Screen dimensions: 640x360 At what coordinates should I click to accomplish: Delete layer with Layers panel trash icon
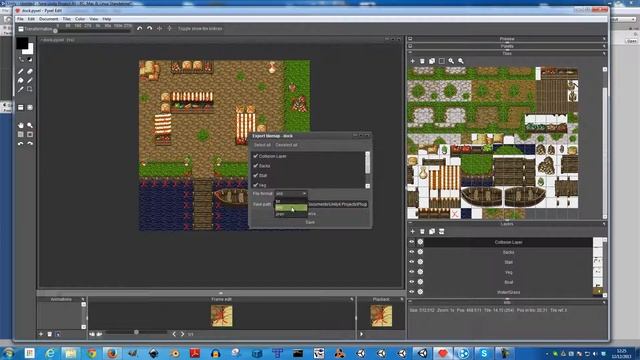422,231
